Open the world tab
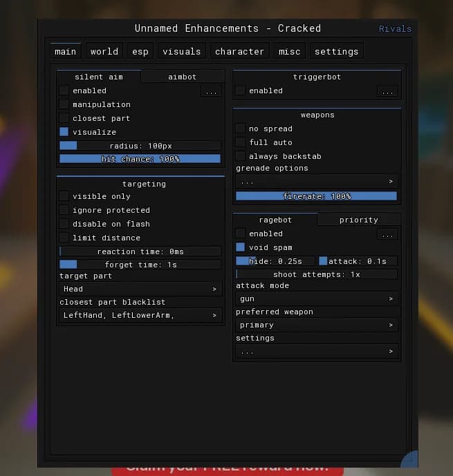This screenshot has width=453, height=476. point(104,51)
